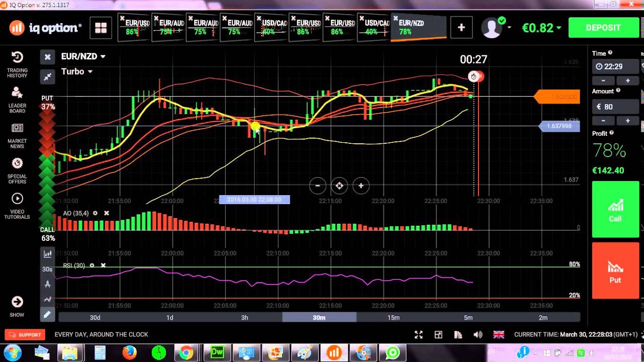
Task: Open the profile avatar menu
Action: (x=495, y=28)
